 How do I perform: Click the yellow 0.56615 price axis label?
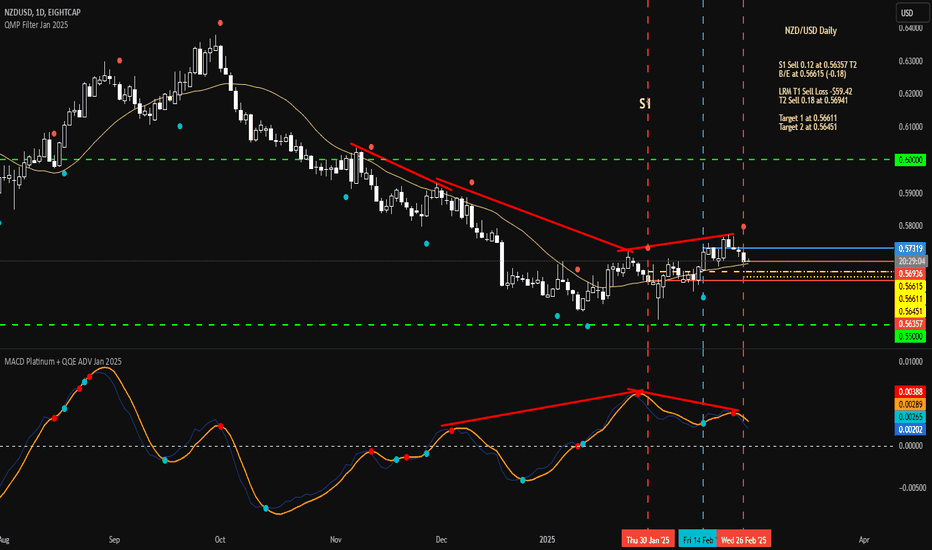pos(910,287)
